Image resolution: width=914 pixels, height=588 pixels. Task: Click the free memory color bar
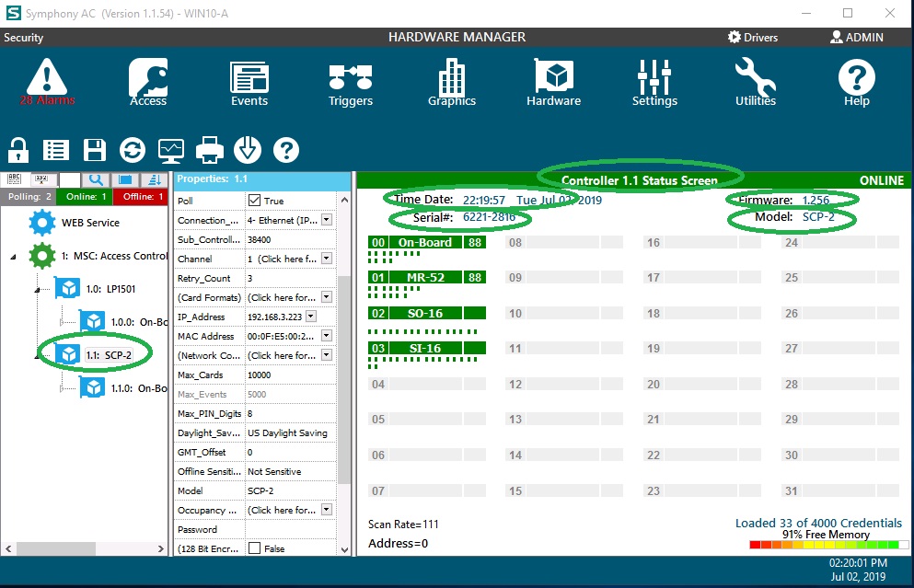coord(828,545)
